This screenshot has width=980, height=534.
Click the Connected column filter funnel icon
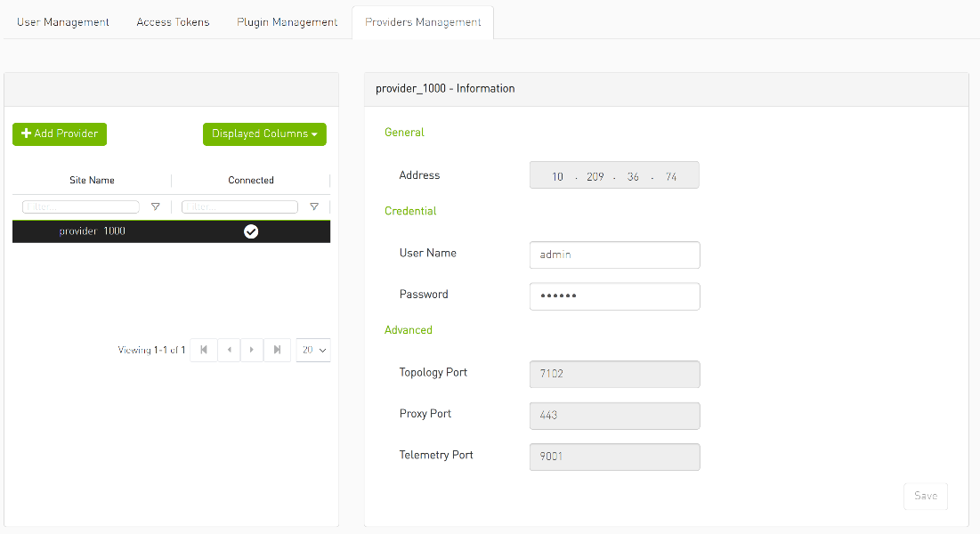tap(314, 206)
